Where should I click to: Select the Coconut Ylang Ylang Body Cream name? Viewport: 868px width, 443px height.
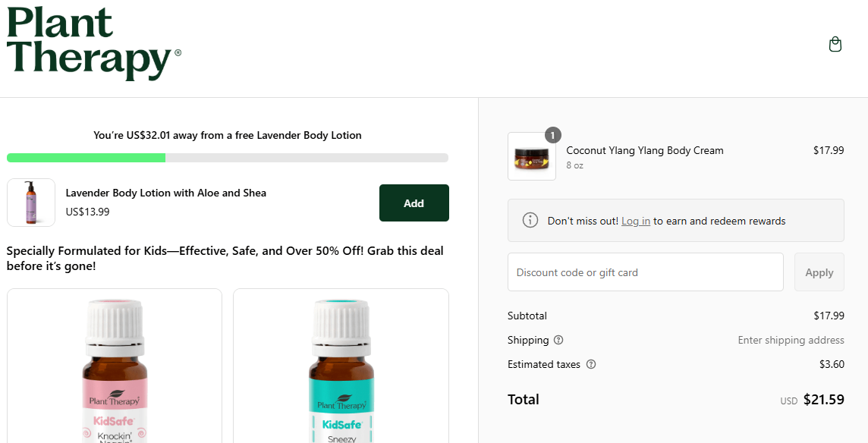[643, 150]
